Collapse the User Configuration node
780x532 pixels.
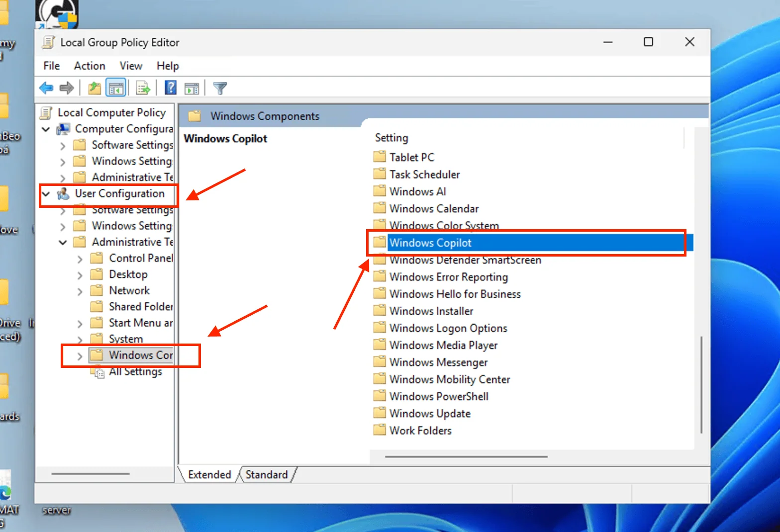[46, 194]
